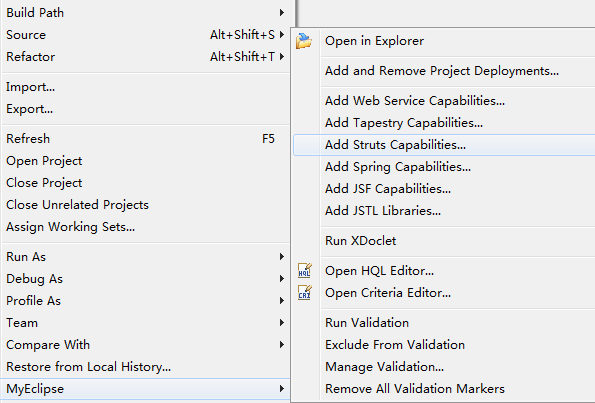Choose Add Spring Capabilities...

[x=444, y=167]
